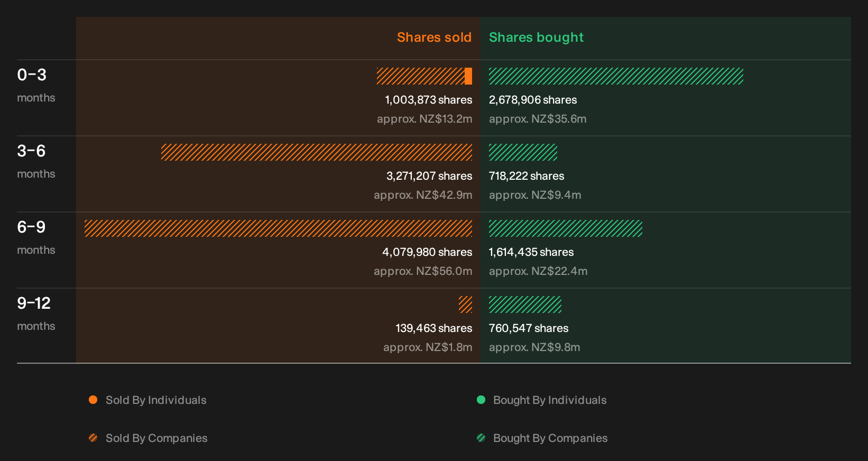Click the 3,271,207 shares value
Screen dimensions: 868x461
pyautogui.click(x=429, y=176)
